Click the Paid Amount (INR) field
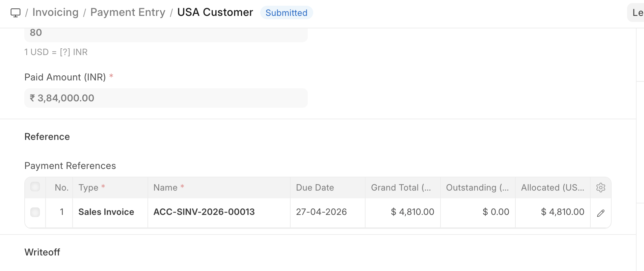The height and width of the screenshot is (271, 644). click(x=166, y=98)
